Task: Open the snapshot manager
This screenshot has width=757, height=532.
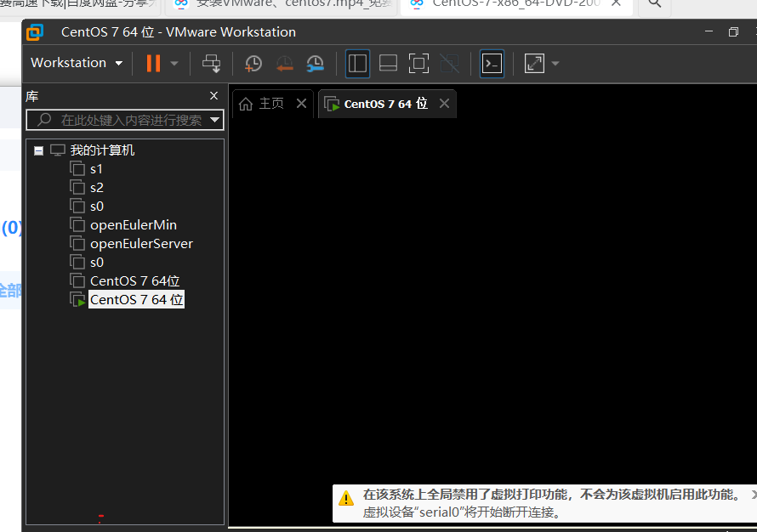Action: coord(316,63)
